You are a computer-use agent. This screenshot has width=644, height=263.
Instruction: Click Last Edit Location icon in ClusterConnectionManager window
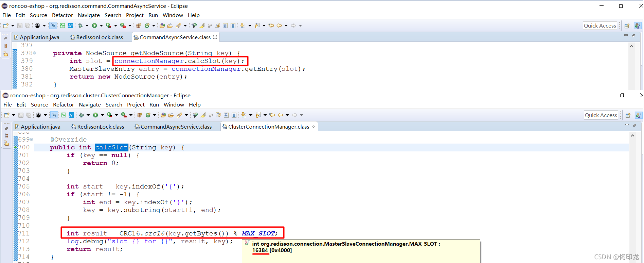point(272,115)
